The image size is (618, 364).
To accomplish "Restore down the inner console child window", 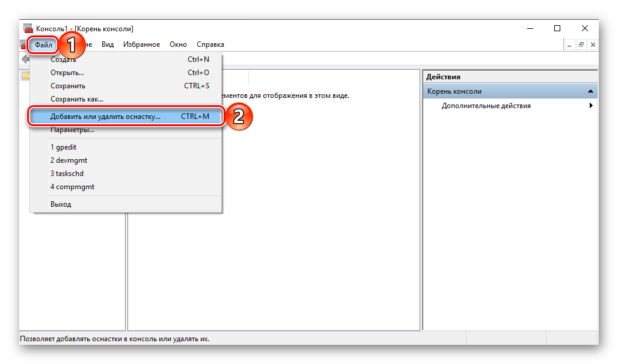I will (x=581, y=45).
